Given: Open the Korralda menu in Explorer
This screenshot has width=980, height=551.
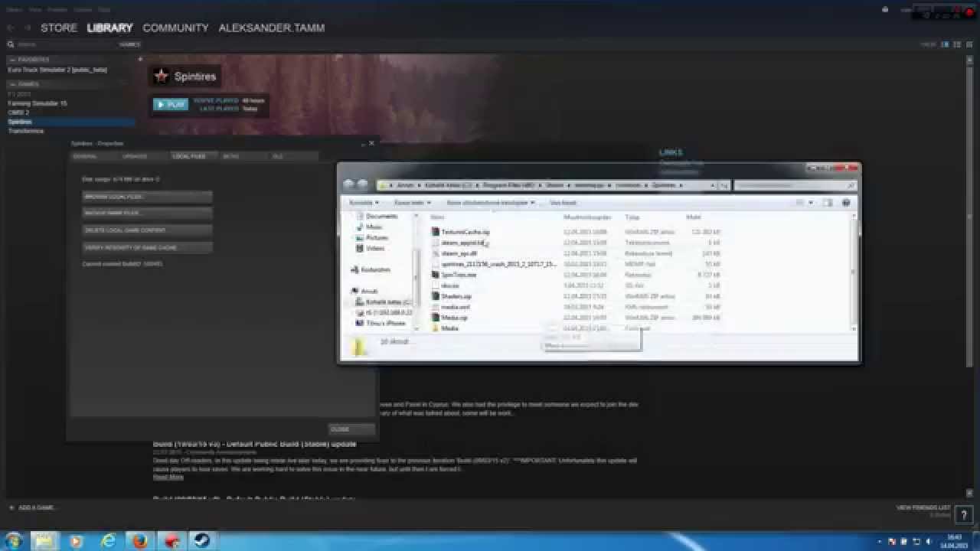Looking at the screenshot, I should click(364, 203).
